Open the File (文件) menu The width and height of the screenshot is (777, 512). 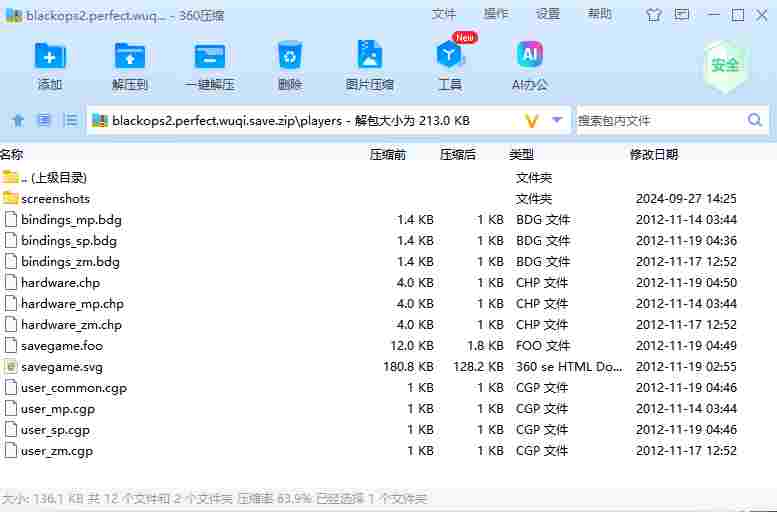444,14
